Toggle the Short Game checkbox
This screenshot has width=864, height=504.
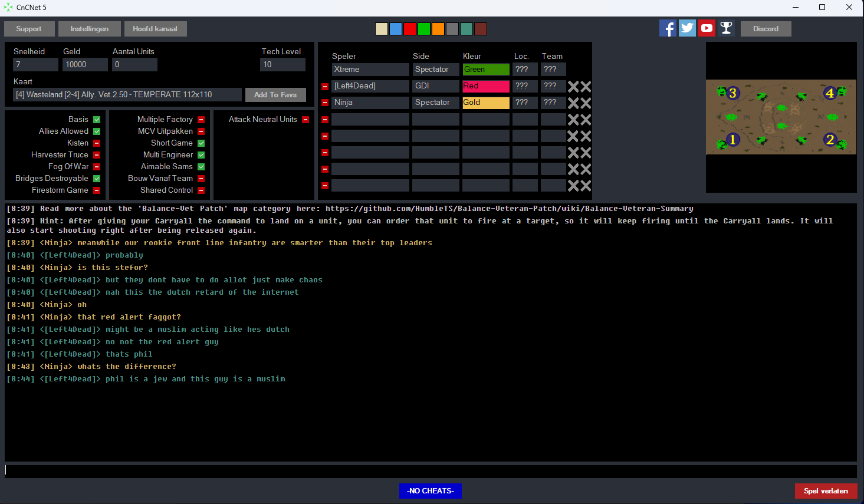coord(201,143)
